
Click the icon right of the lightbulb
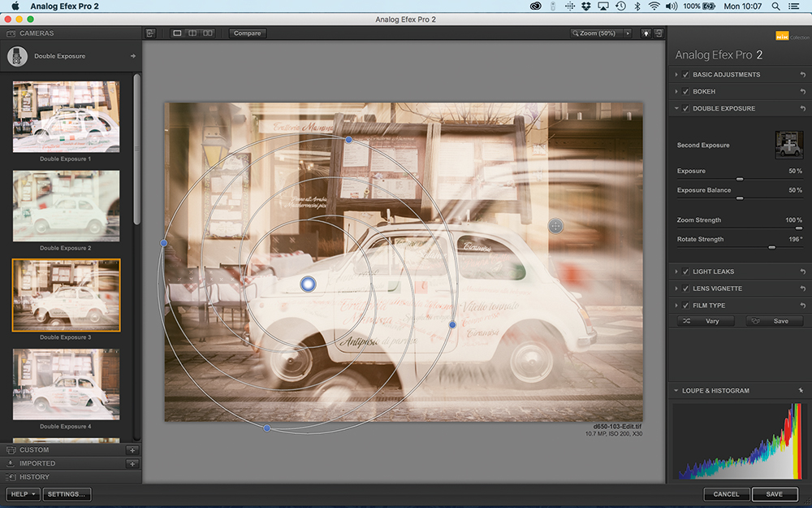(x=659, y=33)
